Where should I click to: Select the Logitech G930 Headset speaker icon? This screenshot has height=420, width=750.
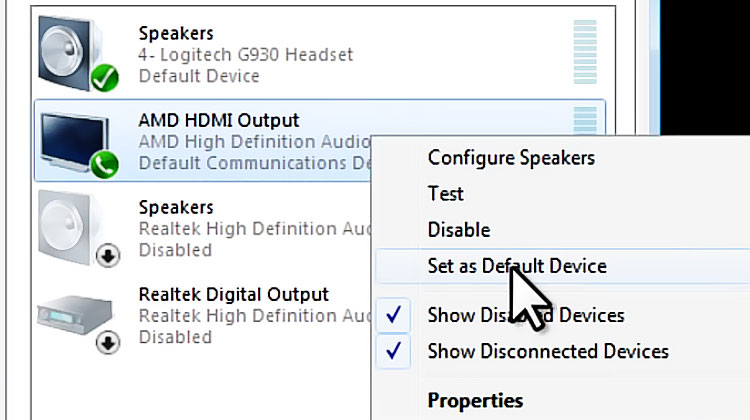point(78,54)
